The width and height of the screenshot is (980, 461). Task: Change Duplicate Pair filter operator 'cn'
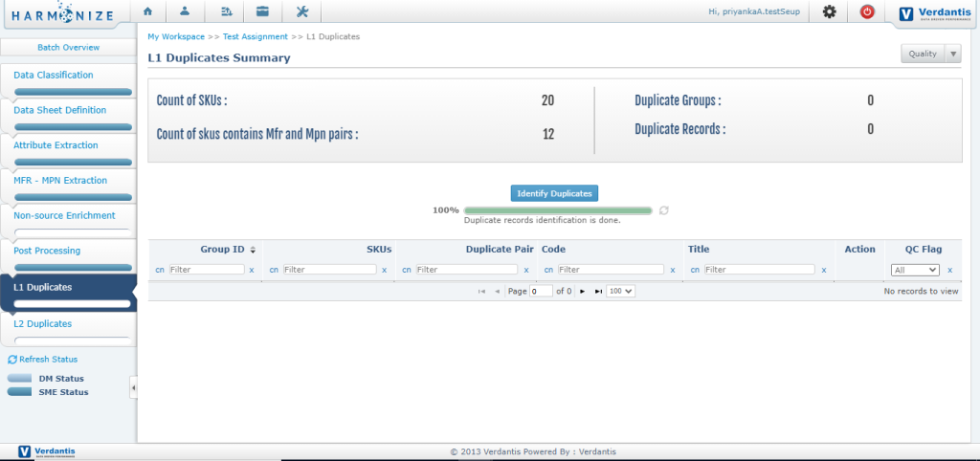pyautogui.click(x=407, y=270)
